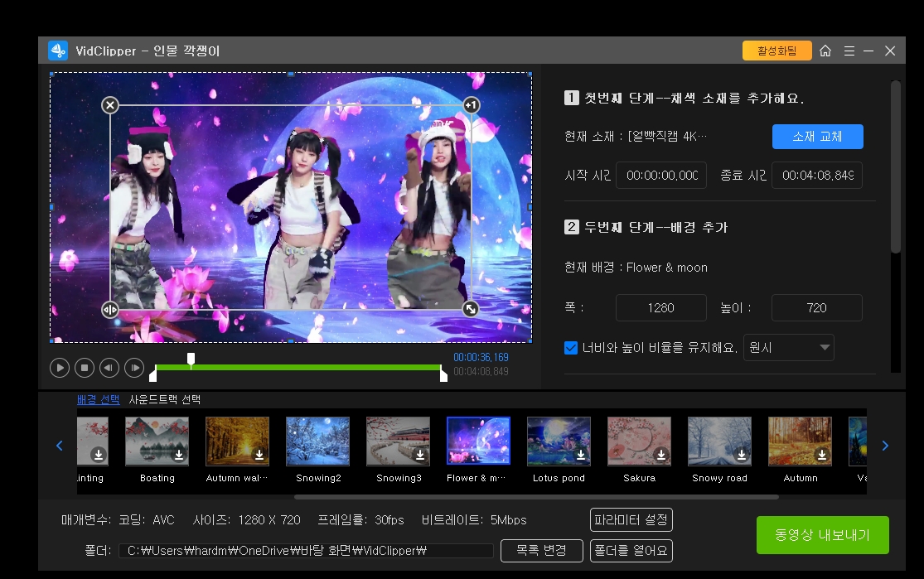Select the Boating background thumbnail
Viewport: 924px width, 579px height.
click(x=157, y=441)
